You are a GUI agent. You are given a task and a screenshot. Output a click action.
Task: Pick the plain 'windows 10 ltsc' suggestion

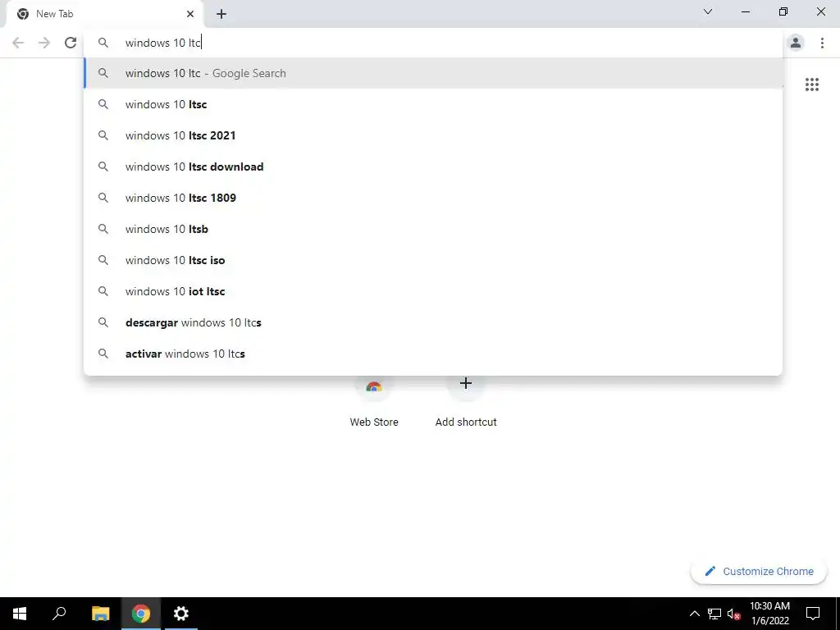[x=433, y=104]
